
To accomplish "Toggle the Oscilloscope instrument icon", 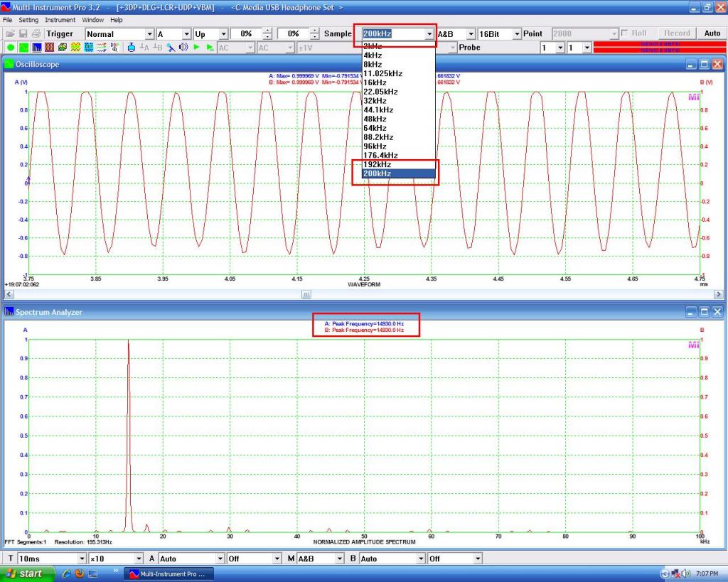I will point(23,48).
